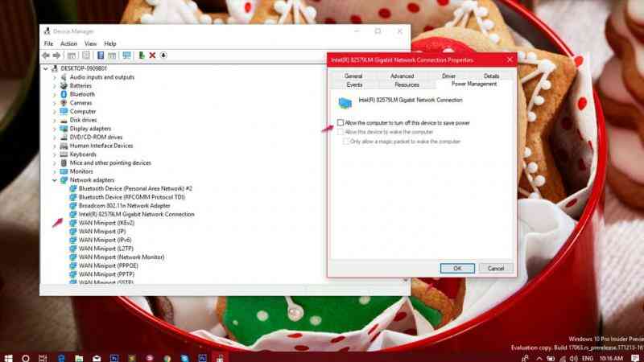Switch to the Details tab
Screen dimensions: 644x362
[x=491, y=76]
